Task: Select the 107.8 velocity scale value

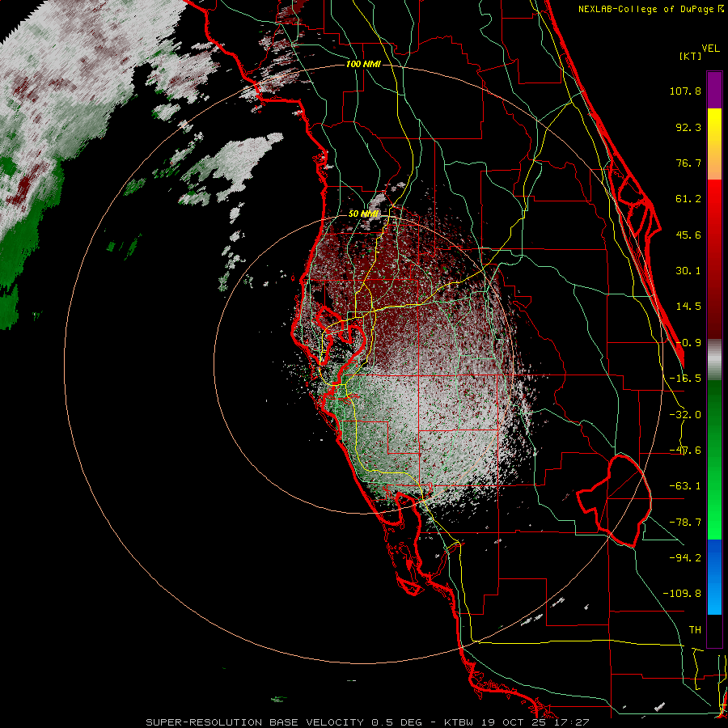Action: point(685,91)
